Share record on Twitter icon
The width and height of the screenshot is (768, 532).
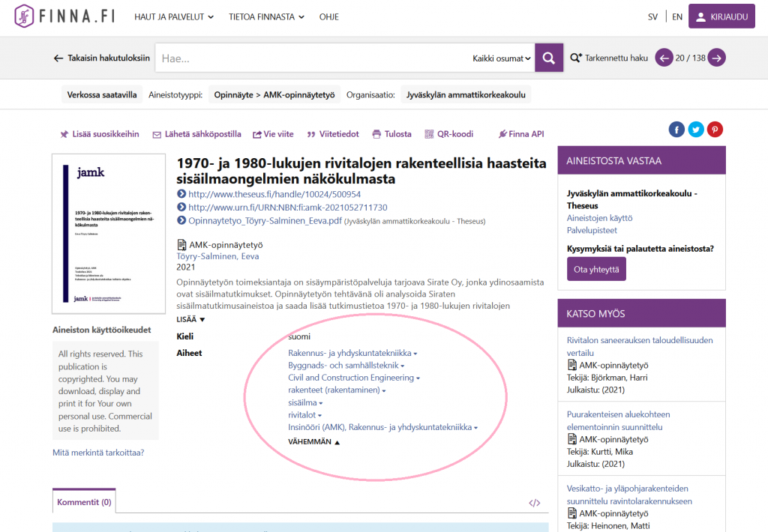coord(696,130)
